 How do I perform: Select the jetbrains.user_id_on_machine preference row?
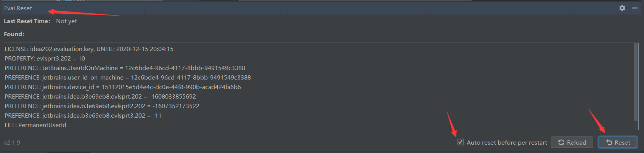pyautogui.click(x=128, y=78)
